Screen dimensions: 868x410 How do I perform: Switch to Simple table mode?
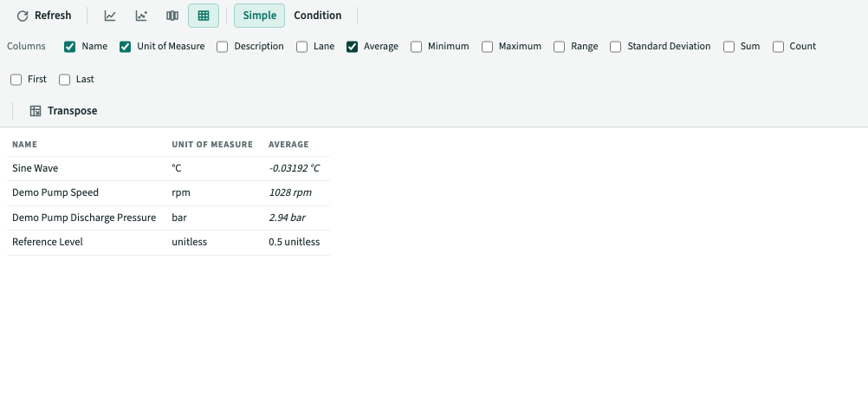259,16
